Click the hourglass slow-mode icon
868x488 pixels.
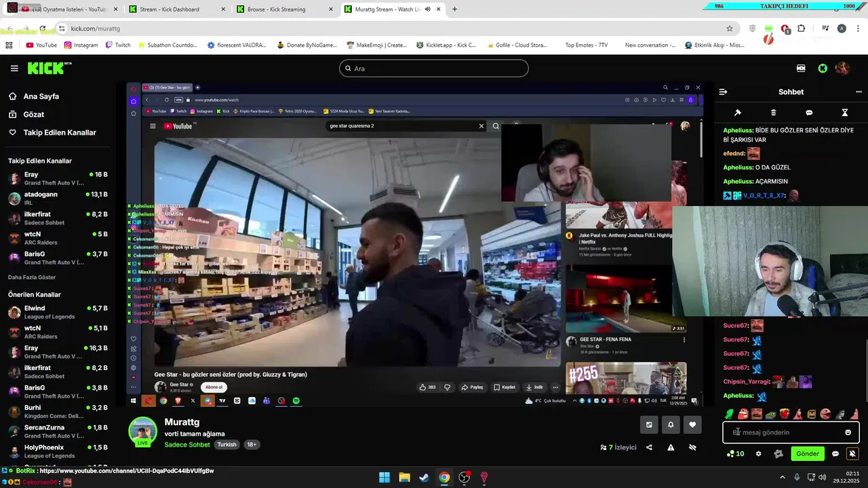845,113
